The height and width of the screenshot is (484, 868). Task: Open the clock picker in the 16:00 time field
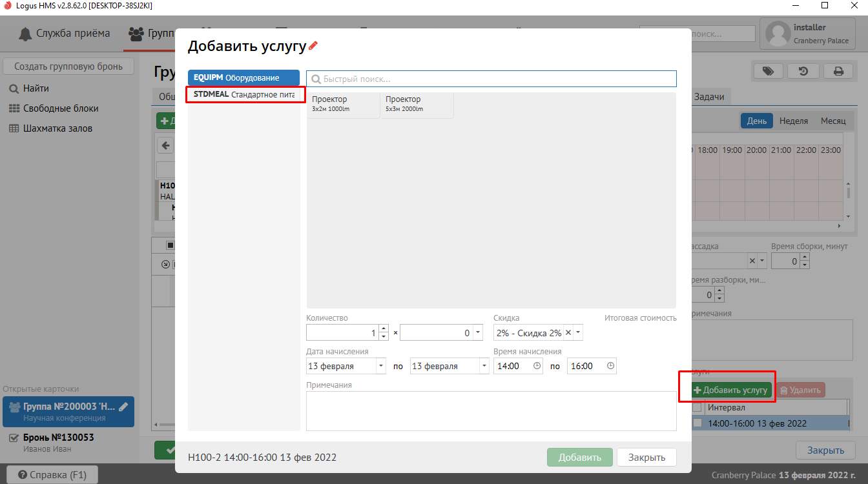click(x=610, y=366)
